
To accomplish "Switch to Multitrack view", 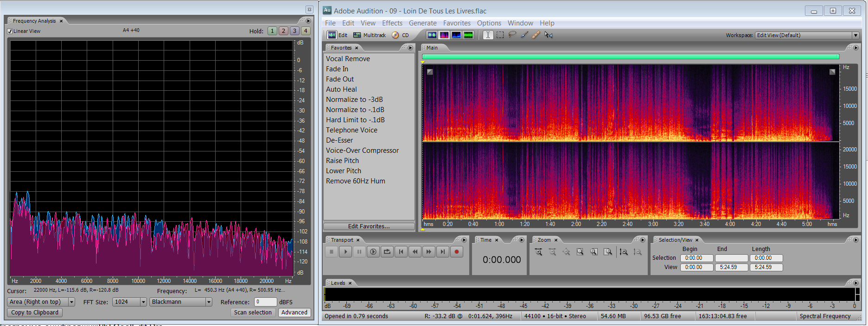I will coord(370,35).
